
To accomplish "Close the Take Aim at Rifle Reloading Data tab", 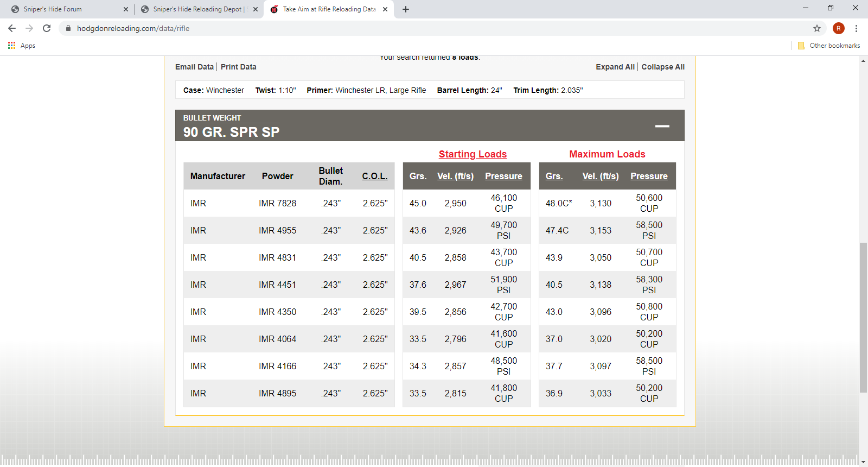I will pos(385,9).
